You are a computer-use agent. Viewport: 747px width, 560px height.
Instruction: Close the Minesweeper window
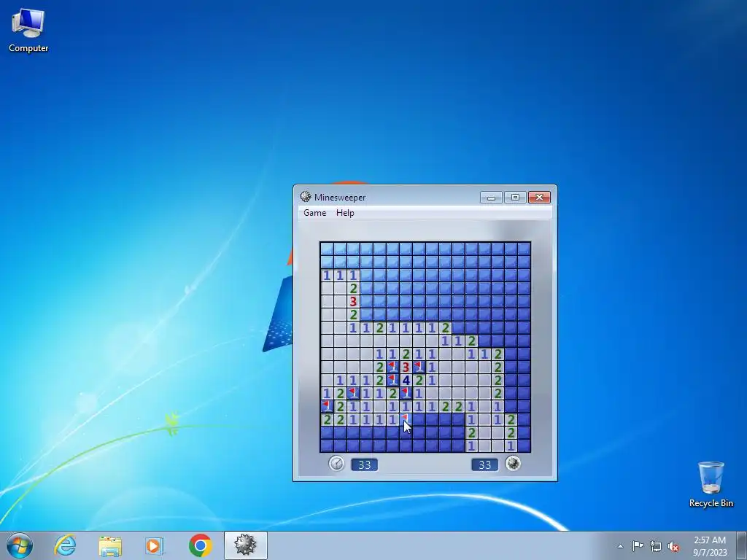click(x=539, y=197)
